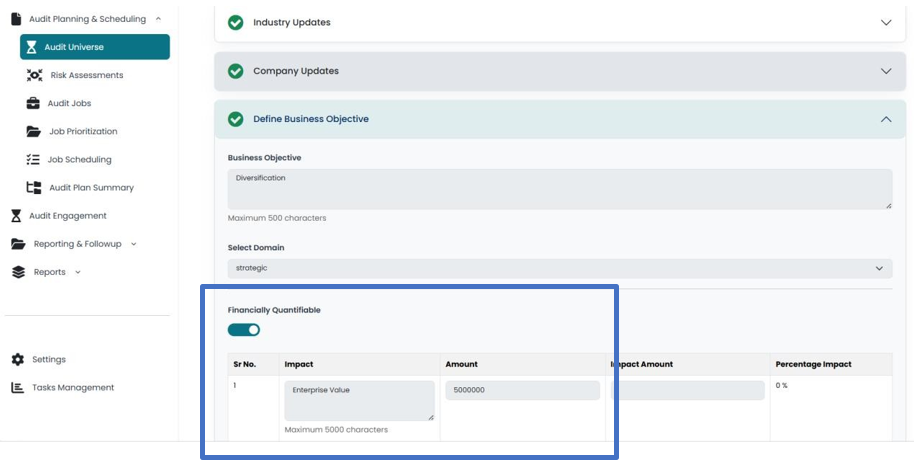Screen dimensions: 914x472
Task: Click the Business Objective text area
Action: (x=559, y=189)
